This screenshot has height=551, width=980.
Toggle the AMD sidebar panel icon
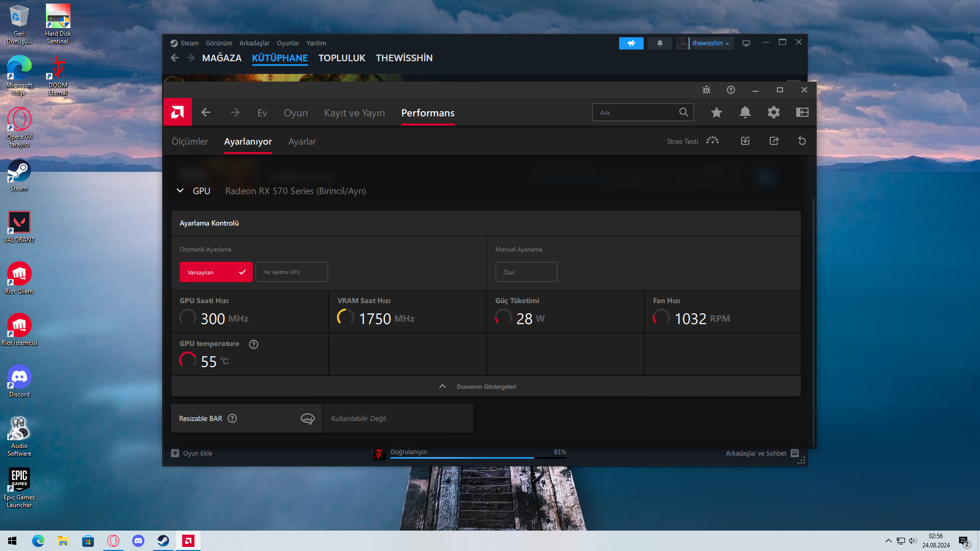(x=802, y=112)
